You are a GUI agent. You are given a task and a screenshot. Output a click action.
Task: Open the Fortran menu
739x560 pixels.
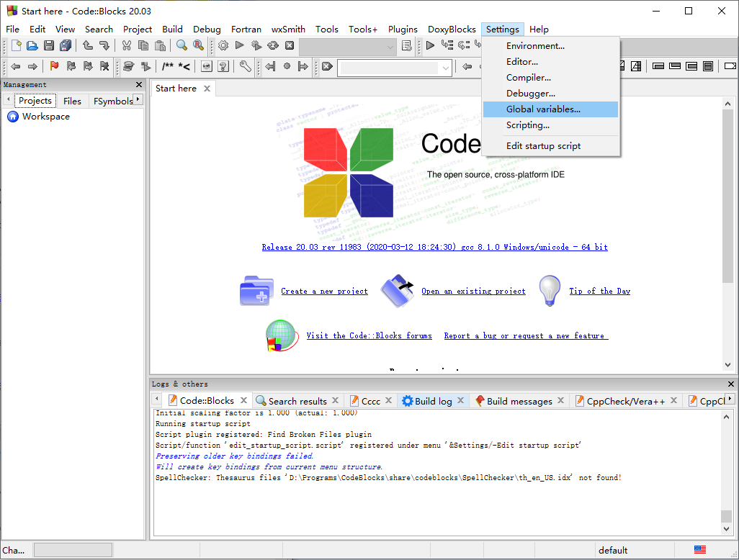click(246, 30)
